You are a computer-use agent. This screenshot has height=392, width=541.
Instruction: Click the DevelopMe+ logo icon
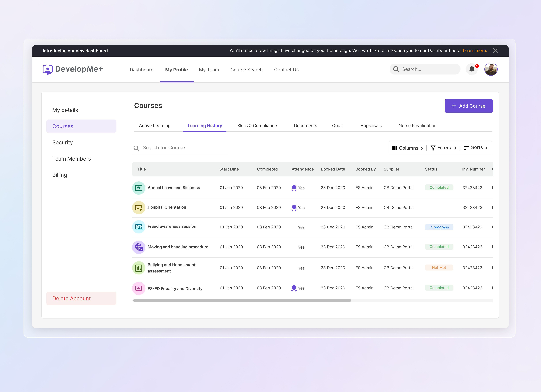48,69
